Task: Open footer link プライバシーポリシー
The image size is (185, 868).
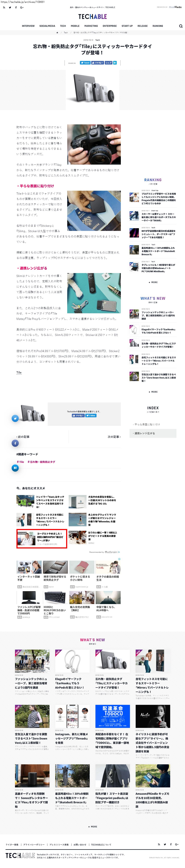Action: tap(34, 844)
